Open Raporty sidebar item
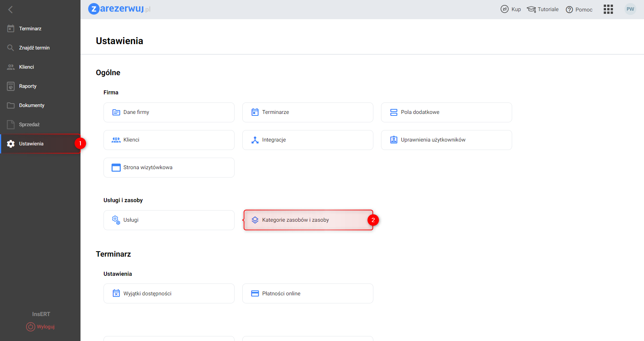This screenshot has height=341, width=644. coord(28,86)
